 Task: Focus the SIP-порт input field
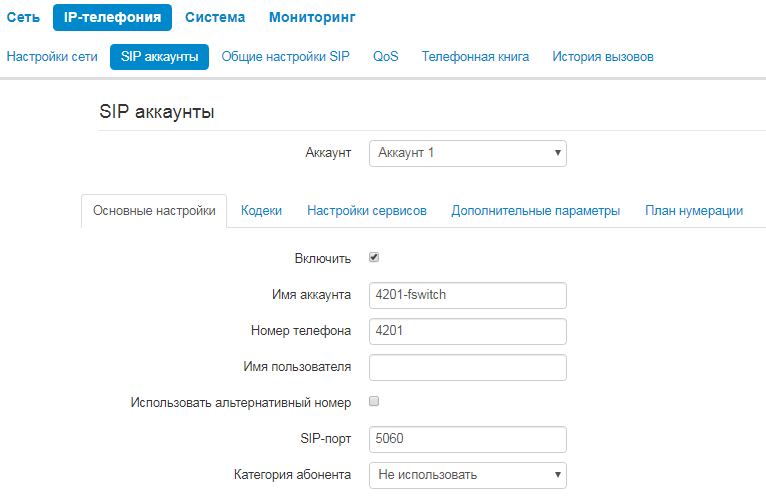click(x=467, y=439)
